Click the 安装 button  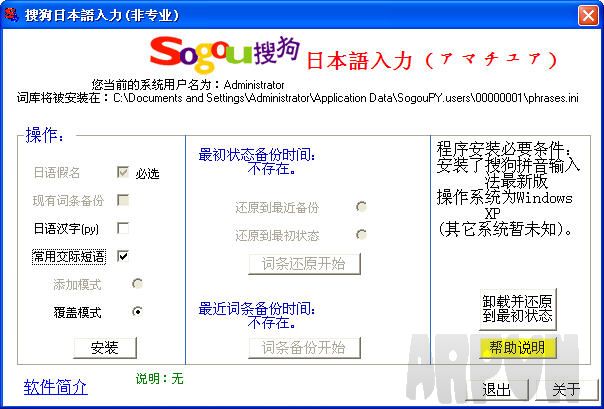click(105, 348)
